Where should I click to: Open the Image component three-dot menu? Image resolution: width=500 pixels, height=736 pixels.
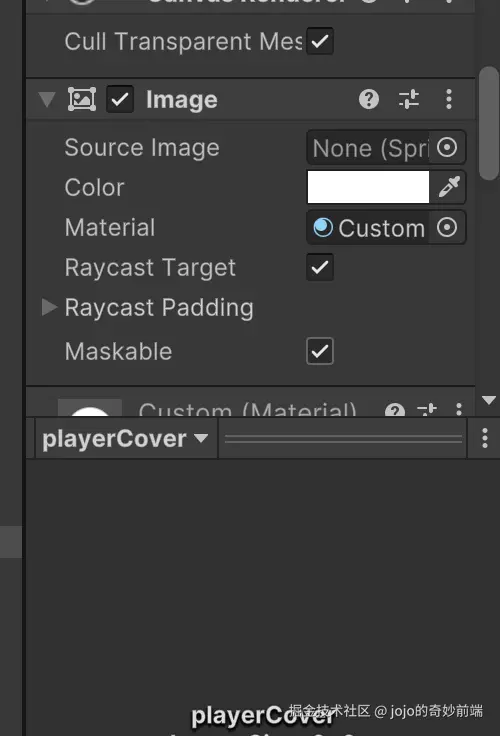point(449,99)
